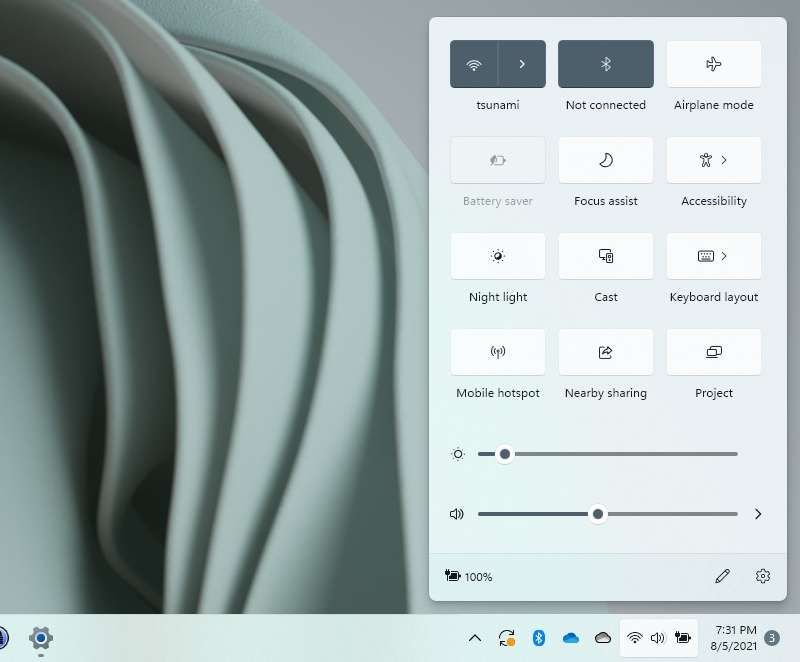Enable Mobile hotspot
Screen dimensions: 800x662
tap(497, 352)
